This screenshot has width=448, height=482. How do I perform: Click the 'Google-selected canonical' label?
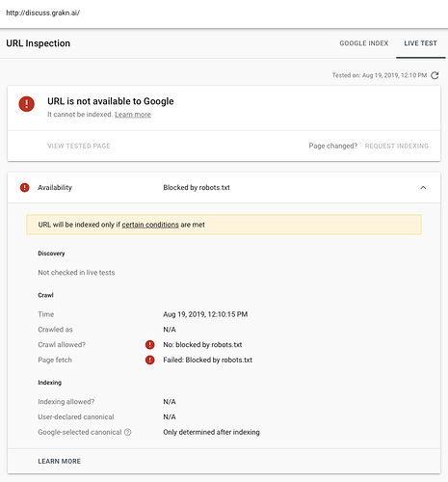(x=80, y=432)
